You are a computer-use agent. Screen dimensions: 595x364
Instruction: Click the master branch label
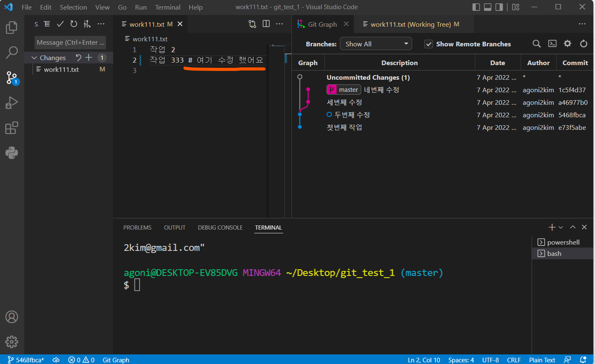click(344, 90)
